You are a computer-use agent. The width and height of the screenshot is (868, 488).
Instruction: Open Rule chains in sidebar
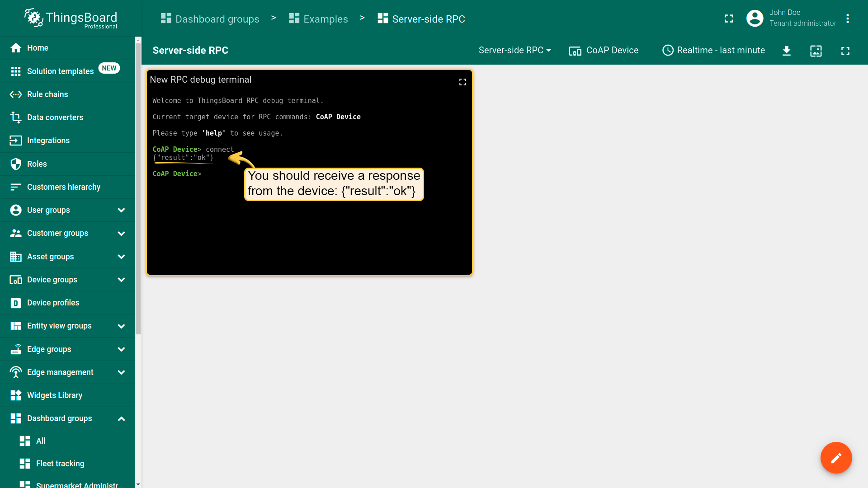coord(47,94)
